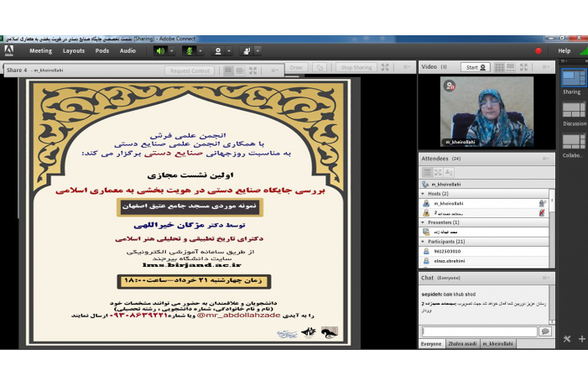
Task: Click the active speaker phone icon beside m_kheirollahi
Action: (x=425, y=185)
